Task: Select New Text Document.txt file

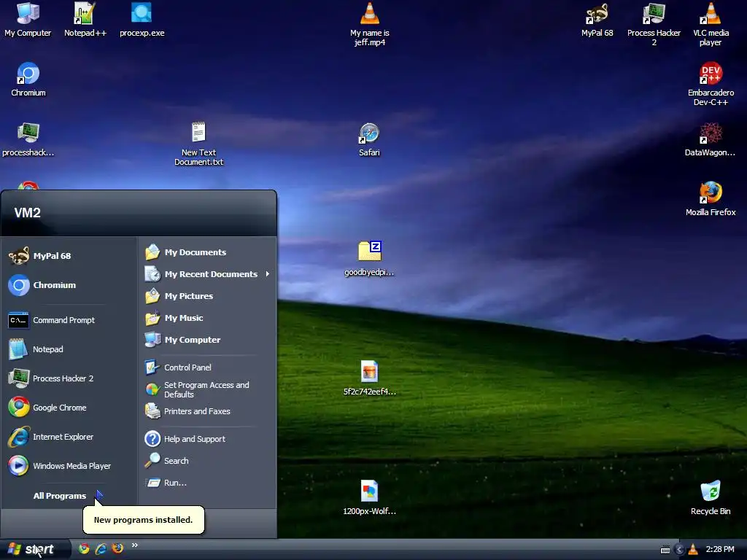Action: tap(198, 144)
